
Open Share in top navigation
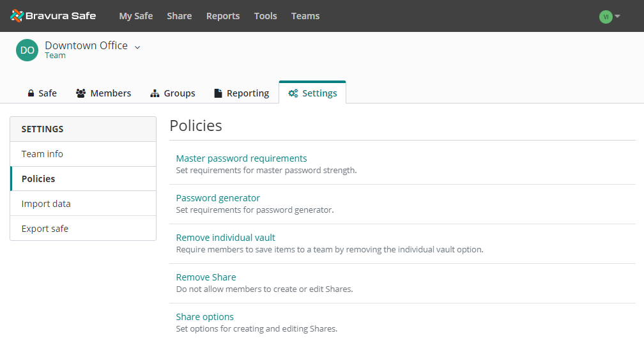coord(179,16)
